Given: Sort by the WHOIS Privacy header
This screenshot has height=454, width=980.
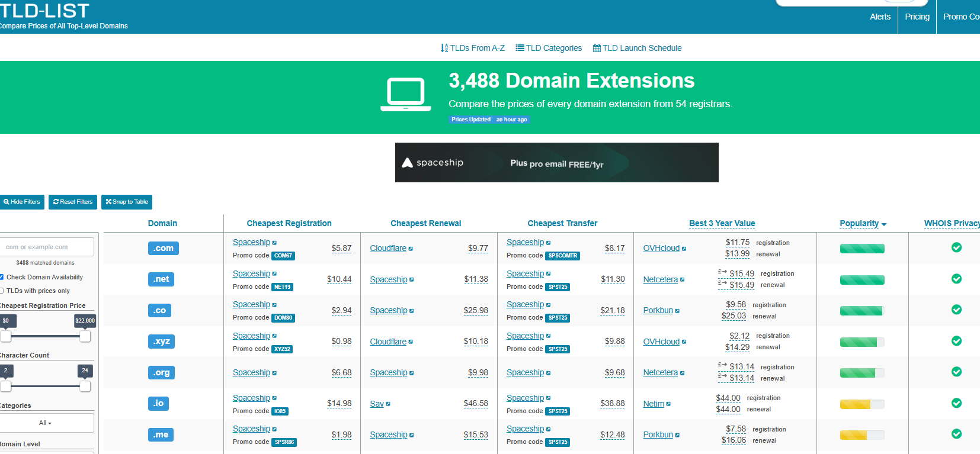Looking at the screenshot, I should pos(952,223).
